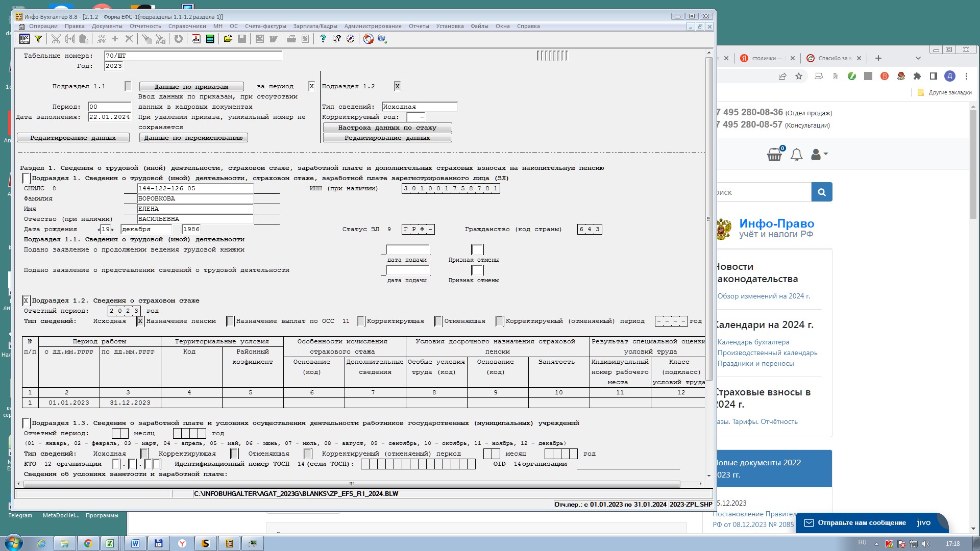Open the Зарплата/Кадры menu
The width and height of the screenshot is (980, 551).
click(x=315, y=26)
